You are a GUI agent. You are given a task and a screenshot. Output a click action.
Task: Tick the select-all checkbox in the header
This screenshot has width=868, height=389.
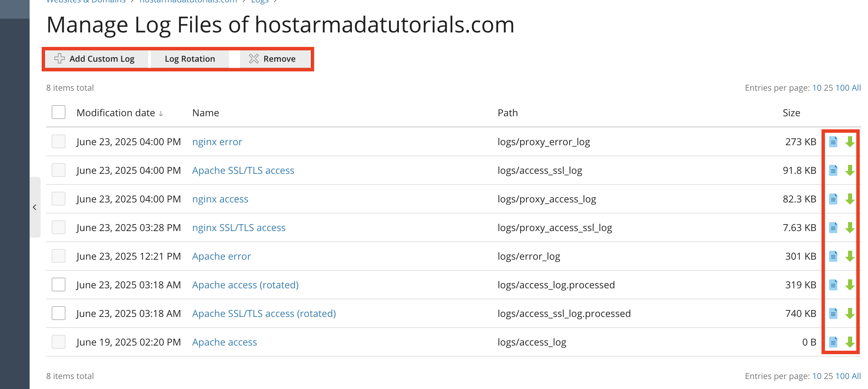(x=59, y=112)
